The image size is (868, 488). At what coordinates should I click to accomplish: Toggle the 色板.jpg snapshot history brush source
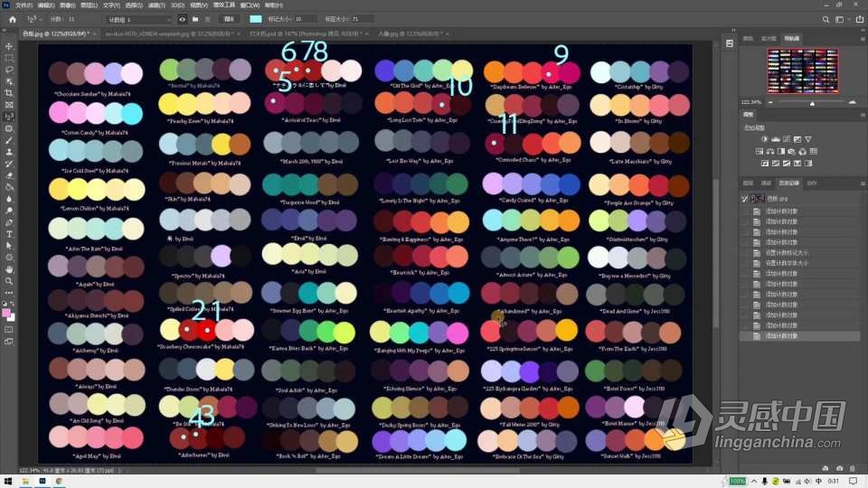click(x=745, y=199)
